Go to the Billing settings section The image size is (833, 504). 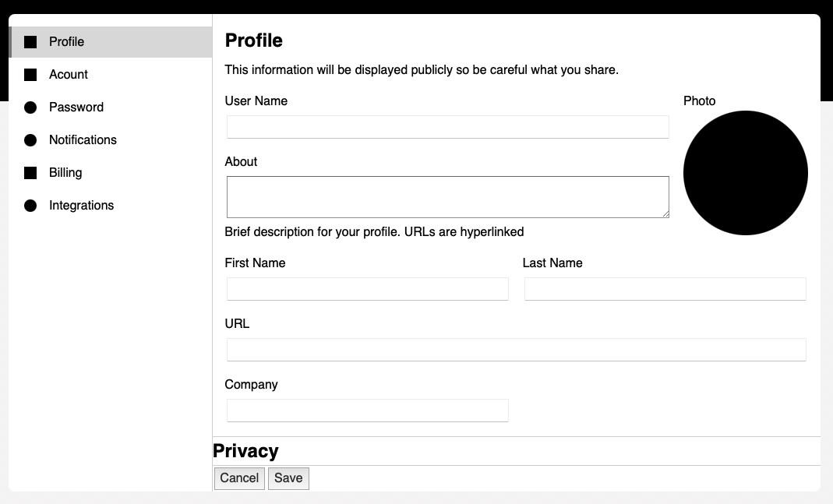pyautogui.click(x=65, y=172)
